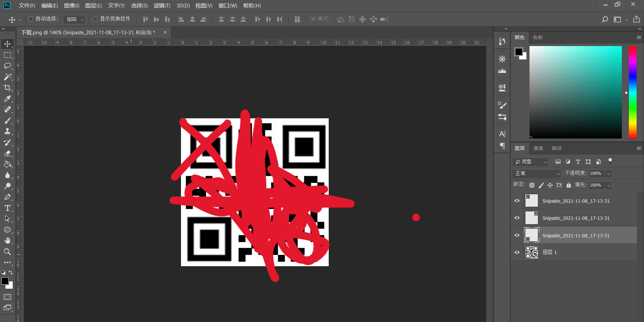Switch to the 通道 tab
The image size is (644, 322).
[x=538, y=148]
